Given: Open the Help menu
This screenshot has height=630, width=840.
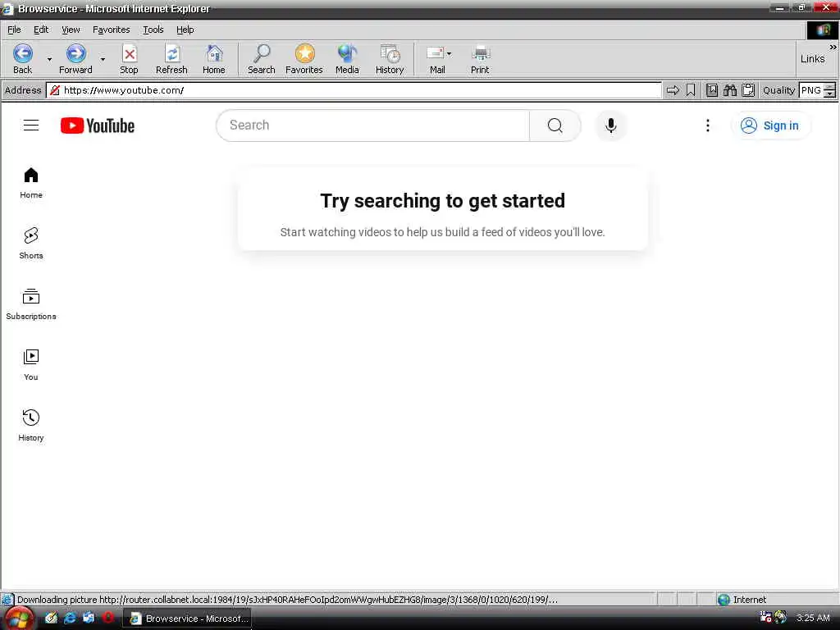Looking at the screenshot, I should (x=185, y=30).
